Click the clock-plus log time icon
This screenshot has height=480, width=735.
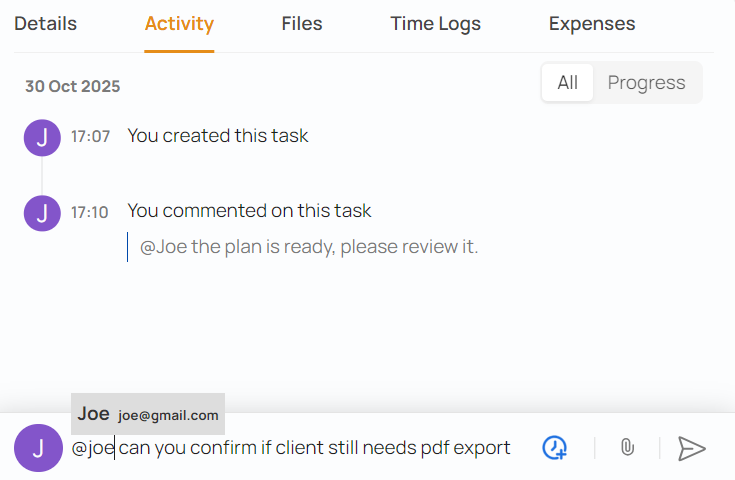[x=555, y=448]
